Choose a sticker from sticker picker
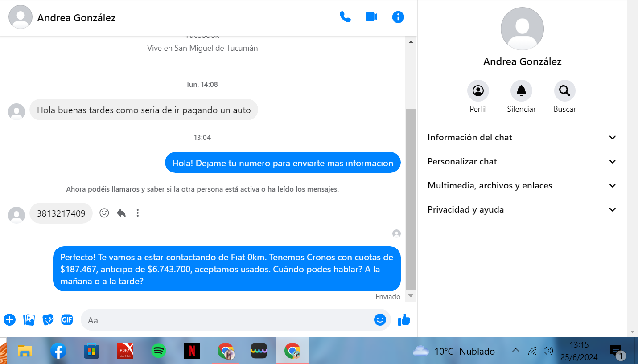This screenshot has width=638, height=364. tap(48, 319)
